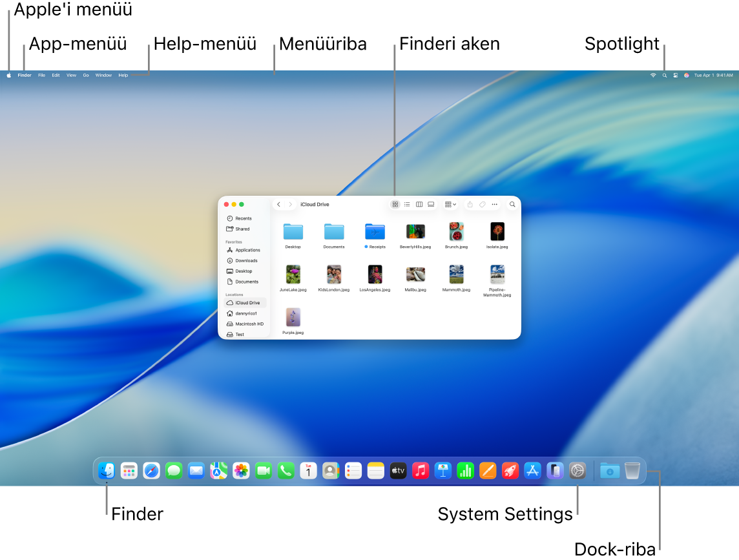Click the Spotlight search icon in menu bar
The width and height of the screenshot is (739, 560).
tap(664, 75)
